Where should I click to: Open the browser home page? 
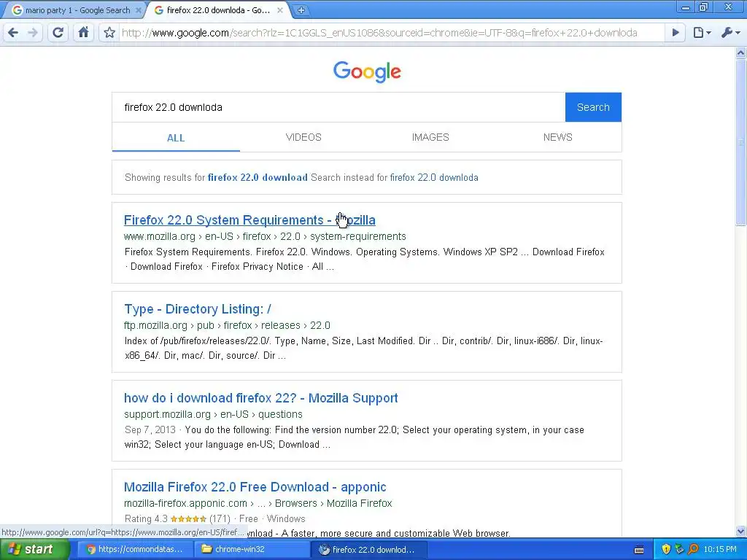click(x=83, y=32)
